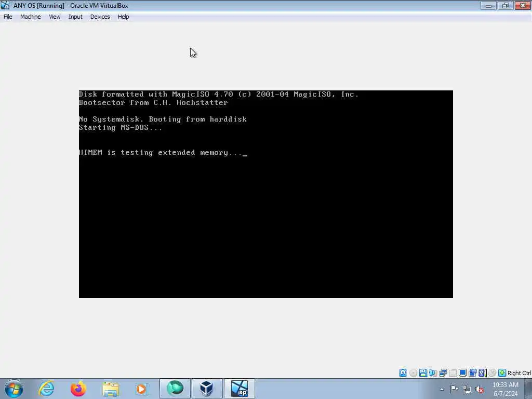The height and width of the screenshot is (399, 532).
Task: Close the ANY OS VM window
Action: pos(523,5)
